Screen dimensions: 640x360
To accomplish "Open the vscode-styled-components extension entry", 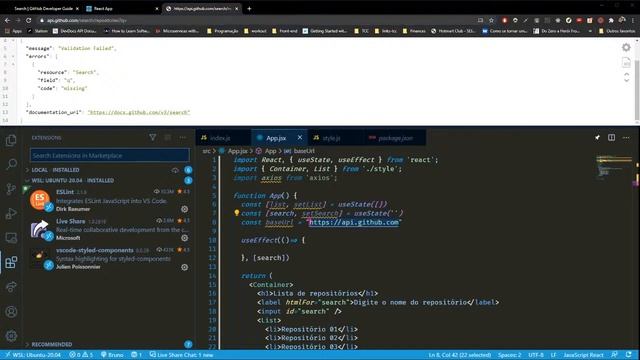I will tap(109, 258).
